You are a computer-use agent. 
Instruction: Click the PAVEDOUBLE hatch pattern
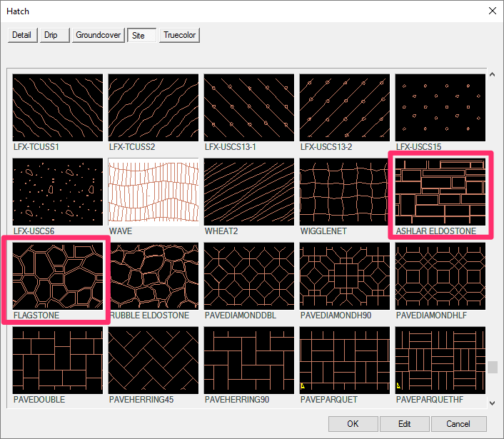tap(58, 360)
